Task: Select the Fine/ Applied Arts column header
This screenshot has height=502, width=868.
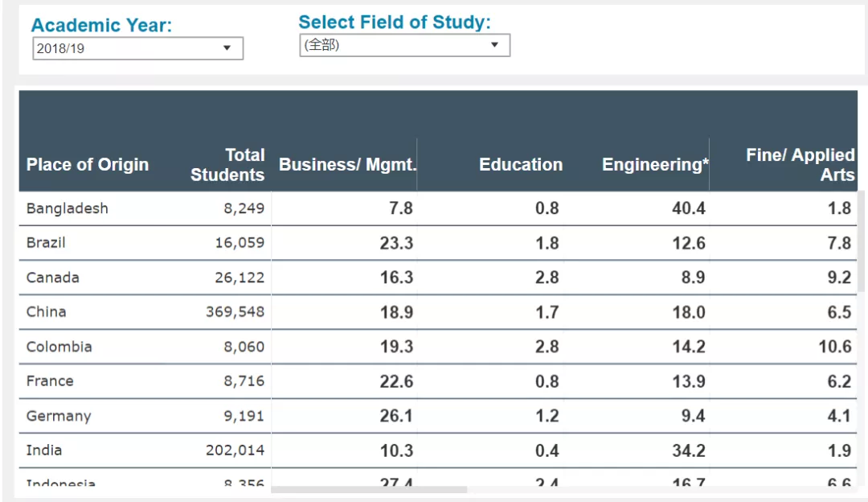Action: click(800, 165)
